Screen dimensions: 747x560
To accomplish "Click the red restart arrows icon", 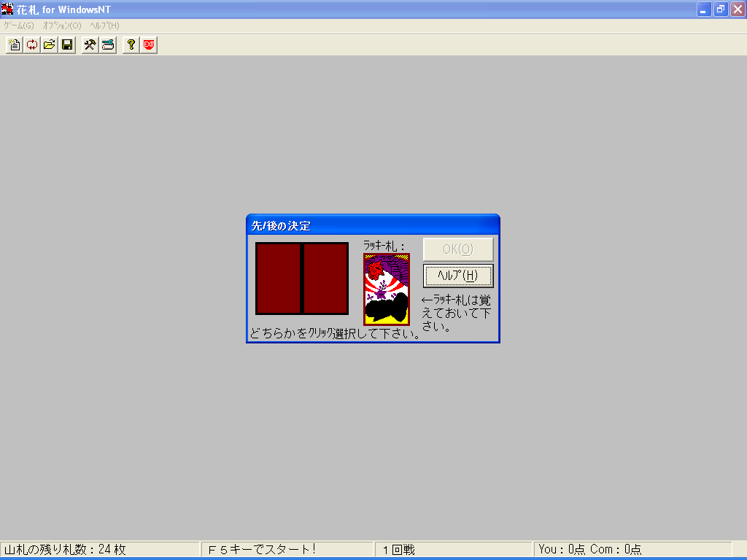I will pyautogui.click(x=32, y=44).
